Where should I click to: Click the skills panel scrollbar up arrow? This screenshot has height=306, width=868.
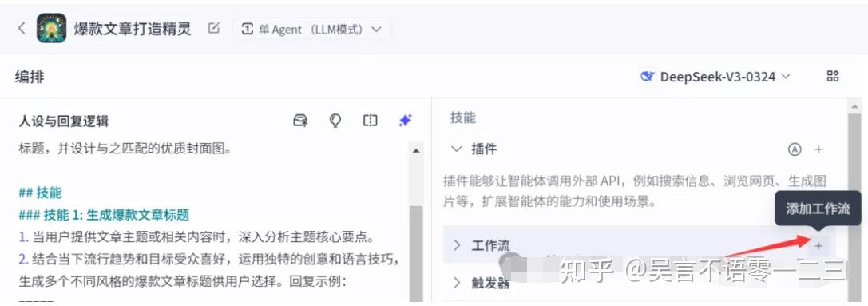pyautogui.click(x=855, y=106)
